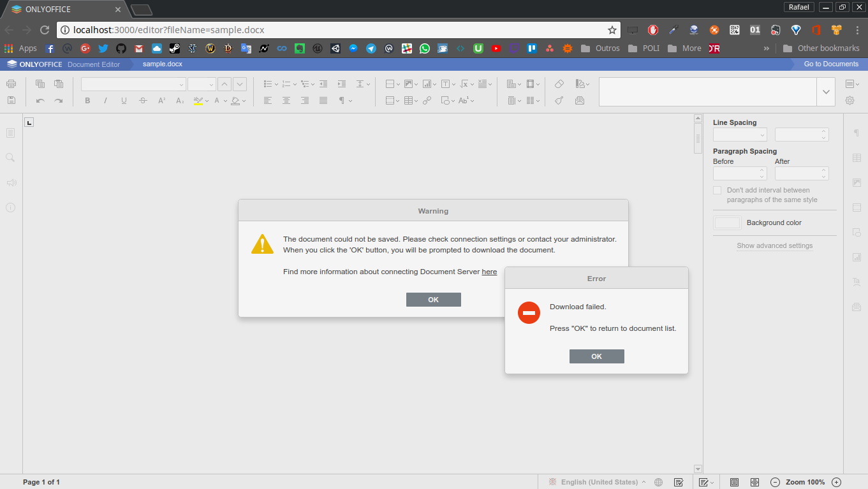Click the Fit to width icon

(754, 482)
